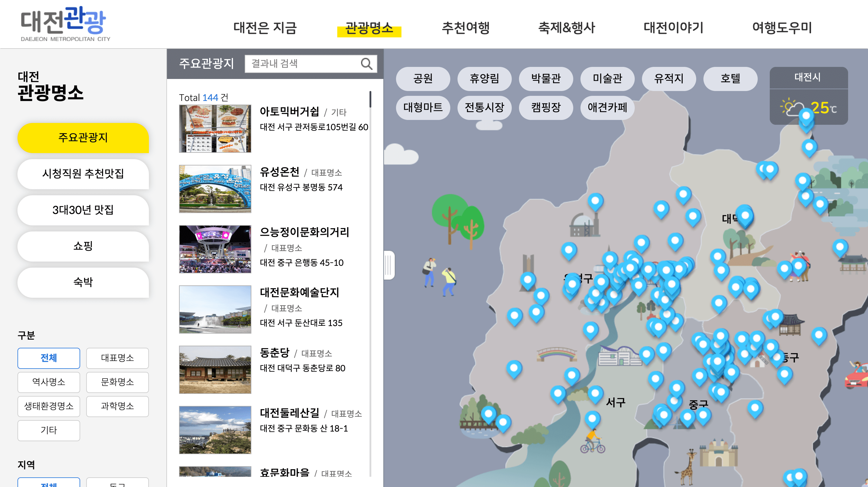Collapse the list panel using map-edge handle
Screen dimensions: 868x487
pyautogui.click(x=389, y=265)
